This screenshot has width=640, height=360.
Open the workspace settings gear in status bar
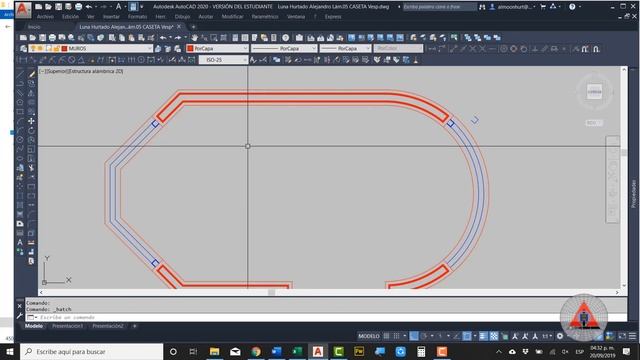(x=560, y=336)
